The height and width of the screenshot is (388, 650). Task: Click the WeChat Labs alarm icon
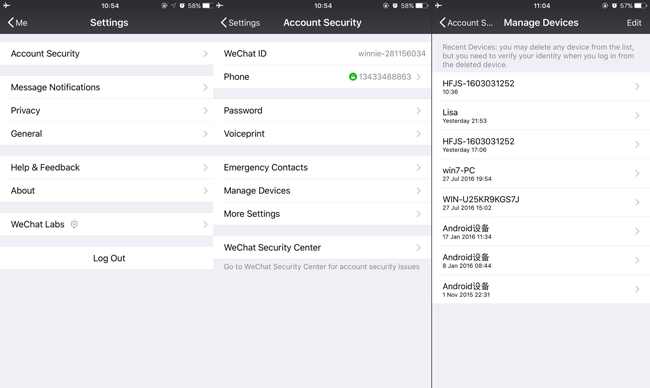[74, 224]
